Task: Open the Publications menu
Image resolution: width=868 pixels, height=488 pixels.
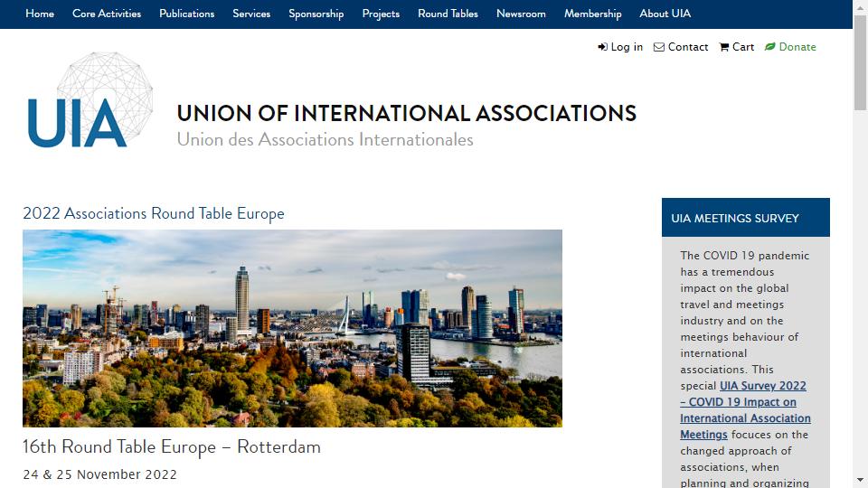Action: pos(186,14)
